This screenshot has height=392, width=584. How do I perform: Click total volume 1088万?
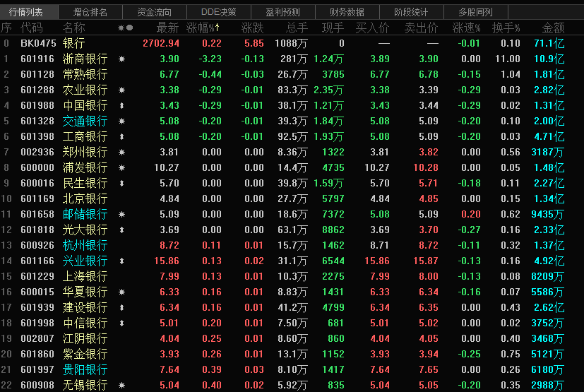(x=291, y=43)
